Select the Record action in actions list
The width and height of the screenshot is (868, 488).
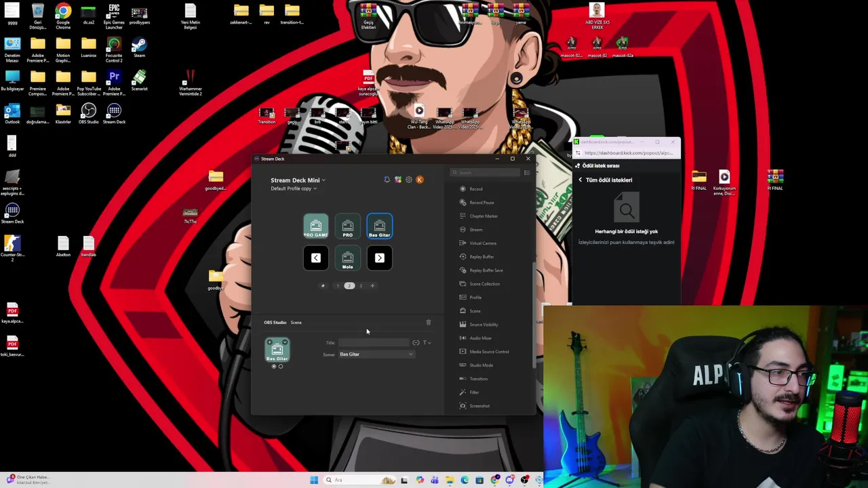pyautogui.click(x=472, y=189)
